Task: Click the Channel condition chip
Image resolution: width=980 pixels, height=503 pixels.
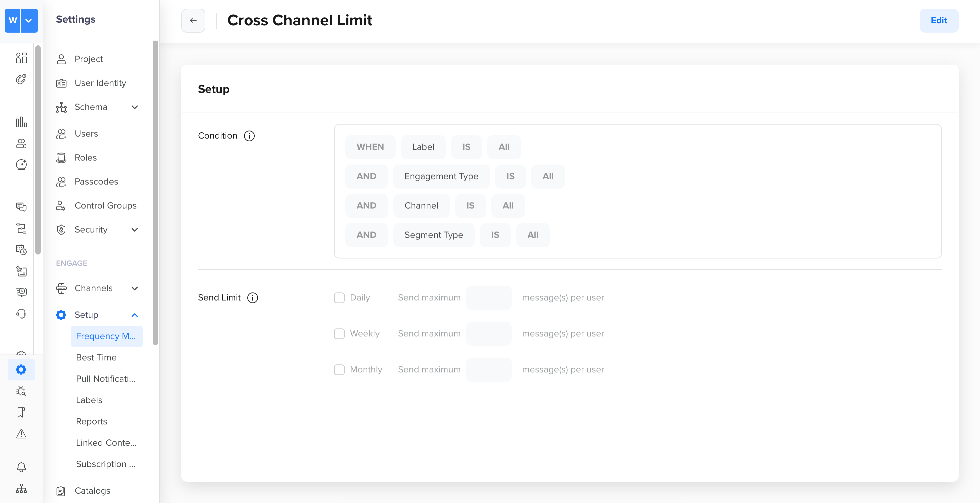Action: (421, 205)
